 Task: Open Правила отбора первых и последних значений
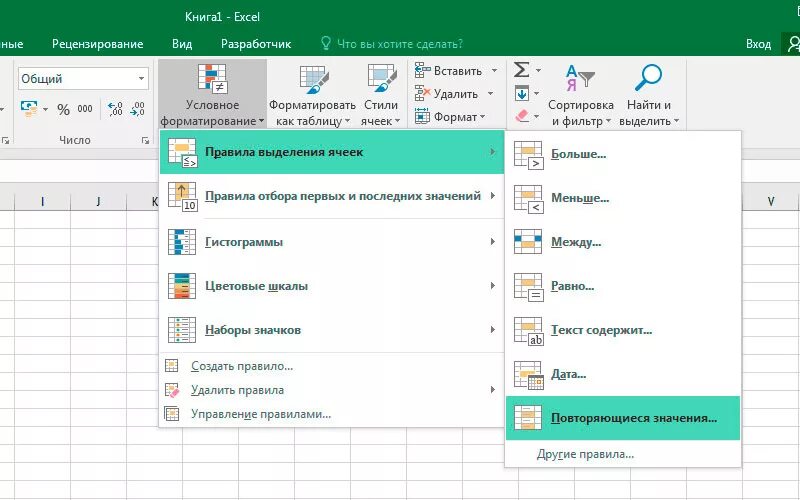point(332,196)
